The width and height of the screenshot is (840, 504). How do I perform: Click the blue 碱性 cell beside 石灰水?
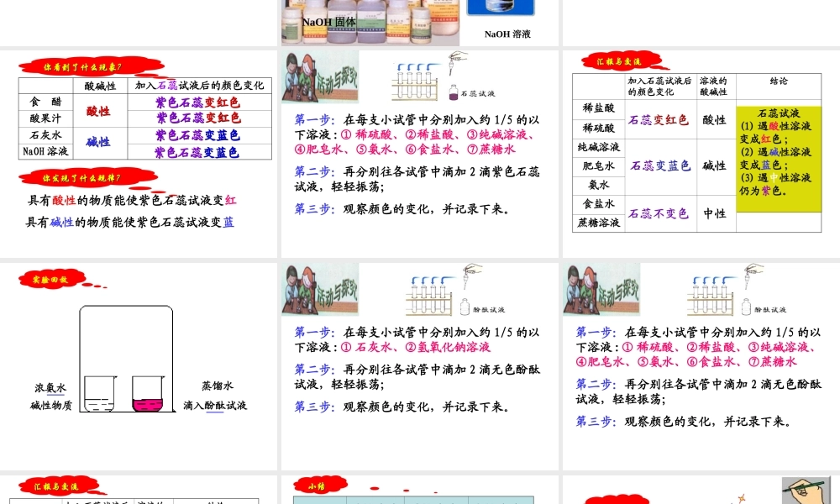98,143
